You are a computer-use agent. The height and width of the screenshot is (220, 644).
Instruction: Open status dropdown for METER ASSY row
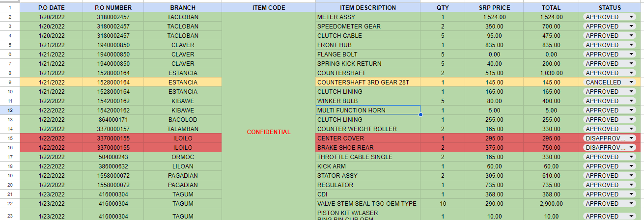631,17
